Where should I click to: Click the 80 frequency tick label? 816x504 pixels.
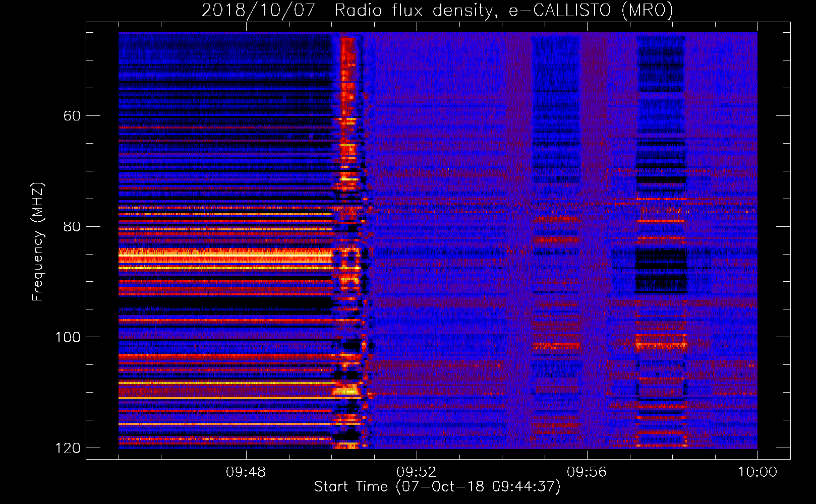click(72, 226)
